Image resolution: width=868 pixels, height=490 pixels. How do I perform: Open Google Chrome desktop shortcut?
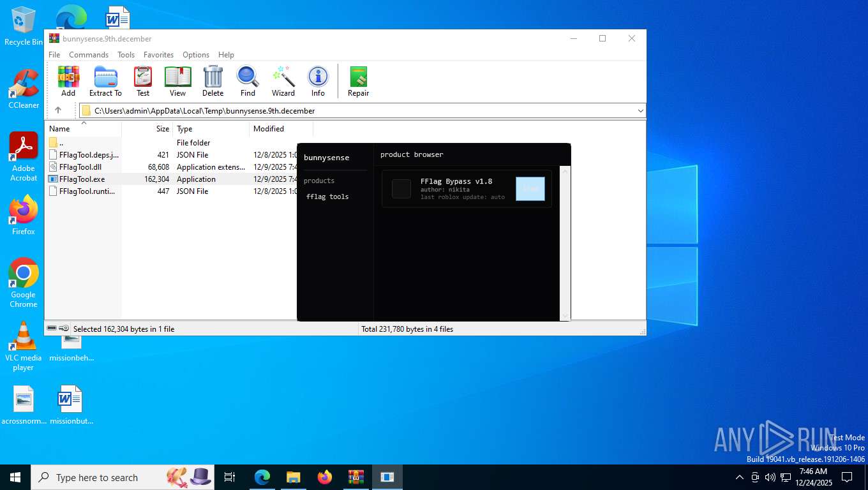pyautogui.click(x=24, y=283)
